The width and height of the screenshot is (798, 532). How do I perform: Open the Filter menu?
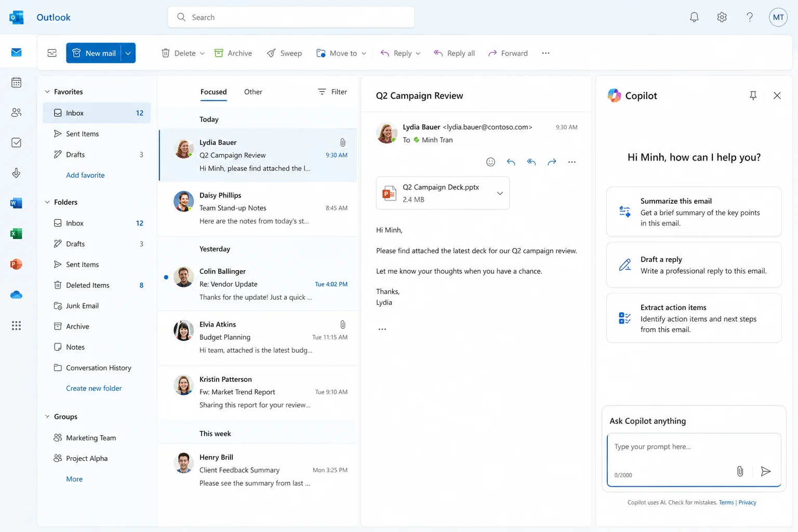pyautogui.click(x=332, y=92)
